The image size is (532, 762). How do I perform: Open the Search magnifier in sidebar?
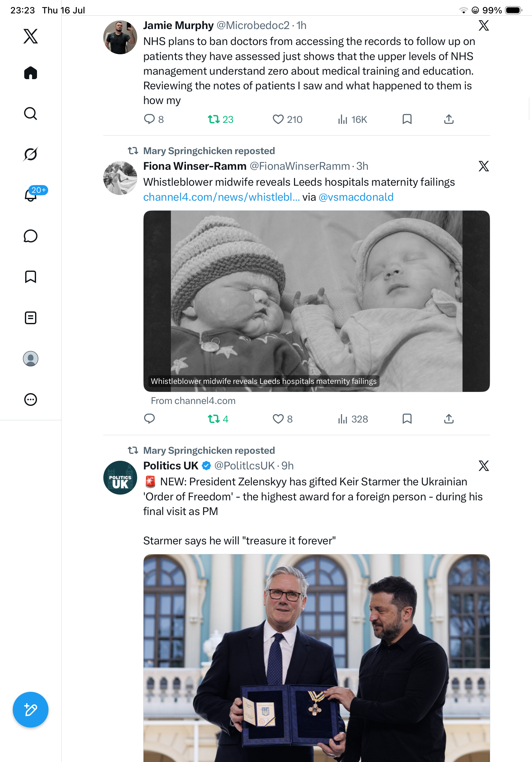coord(31,114)
